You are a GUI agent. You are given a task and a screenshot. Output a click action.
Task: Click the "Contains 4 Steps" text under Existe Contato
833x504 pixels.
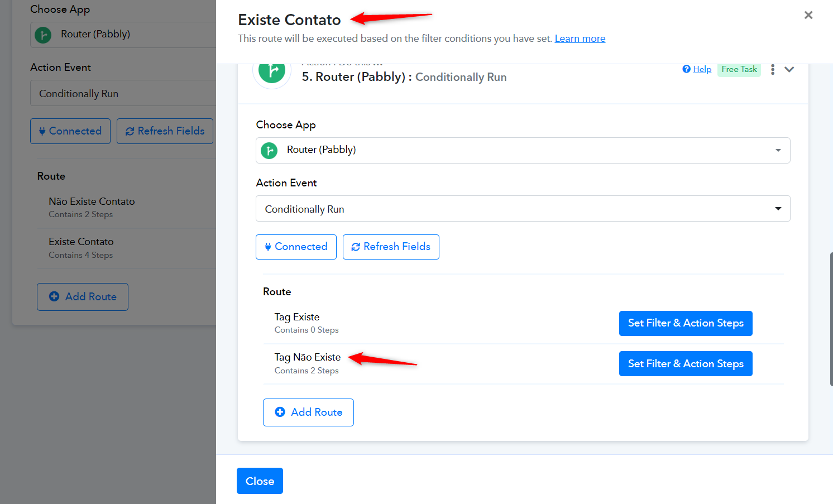80,255
